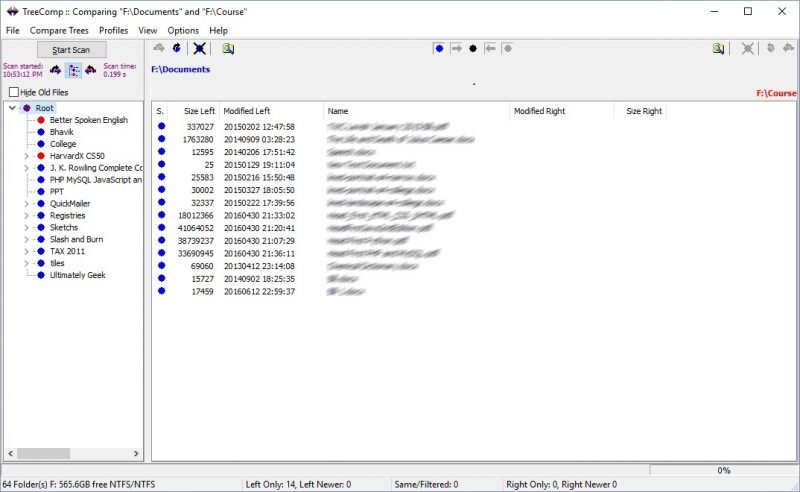Click the Start Scan button
This screenshot has width=800, height=492.
point(71,50)
